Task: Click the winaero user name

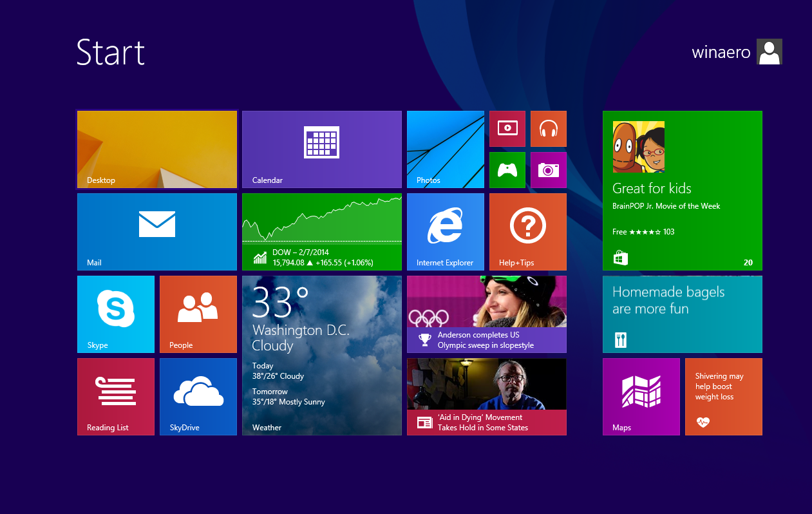Action: click(721, 52)
